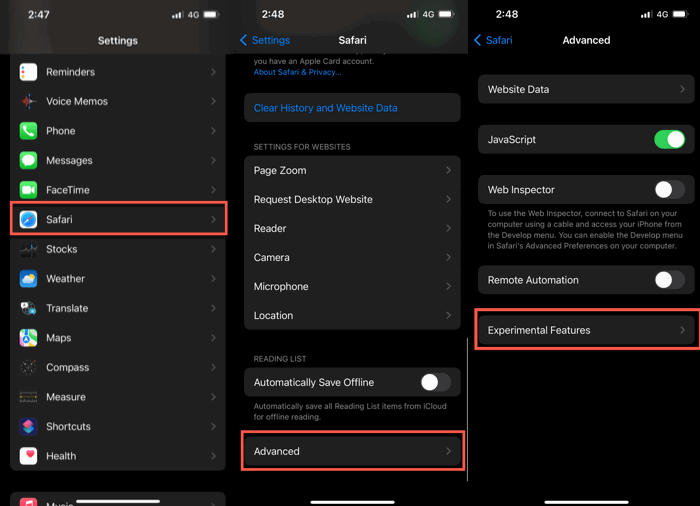The width and height of the screenshot is (700, 506).
Task: Open the Reader settings row
Action: 352,228
